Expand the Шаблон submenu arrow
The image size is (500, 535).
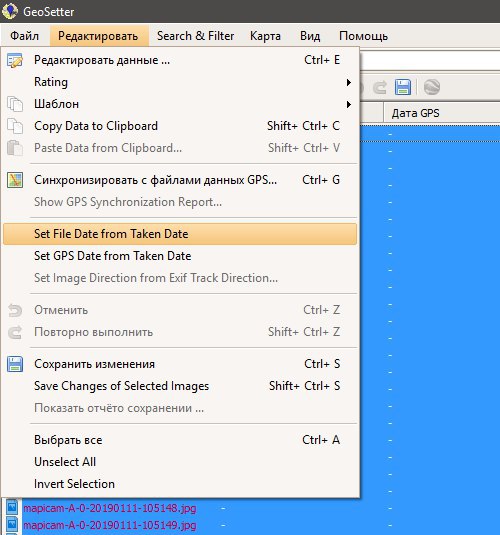348,104
